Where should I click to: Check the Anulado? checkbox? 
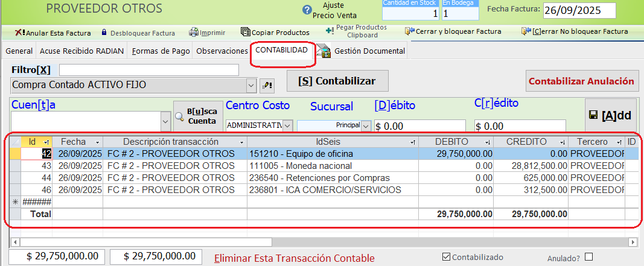(588, 256)
